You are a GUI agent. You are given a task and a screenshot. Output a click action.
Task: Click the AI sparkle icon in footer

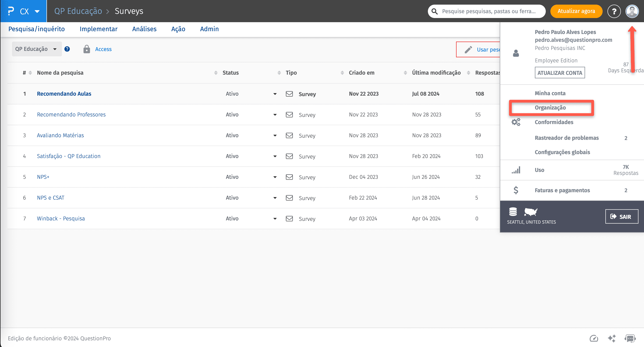pos(611,338)
